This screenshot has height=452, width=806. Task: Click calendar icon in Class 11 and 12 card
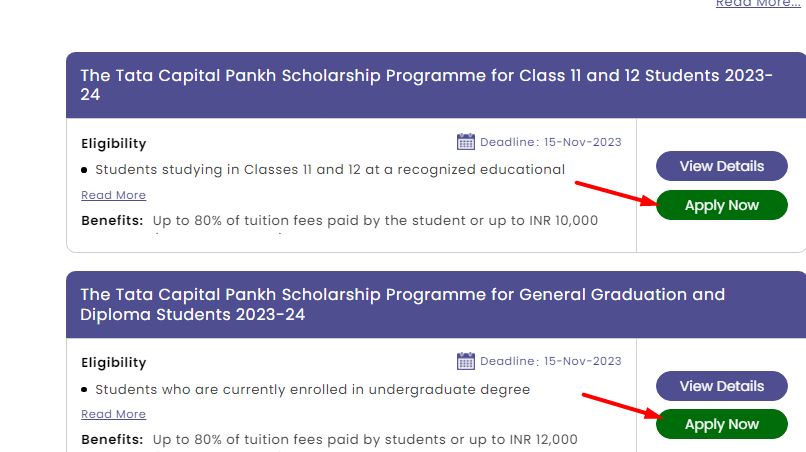point(466,141)
